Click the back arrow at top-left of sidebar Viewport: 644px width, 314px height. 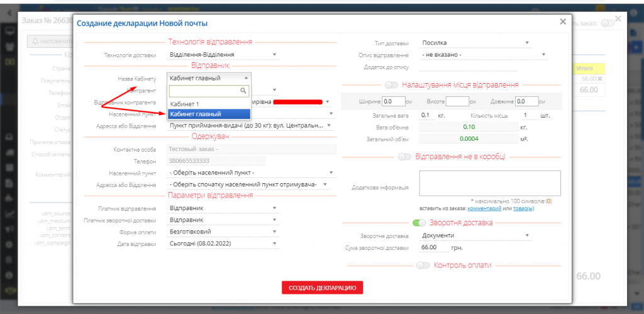tap(9, 13)
